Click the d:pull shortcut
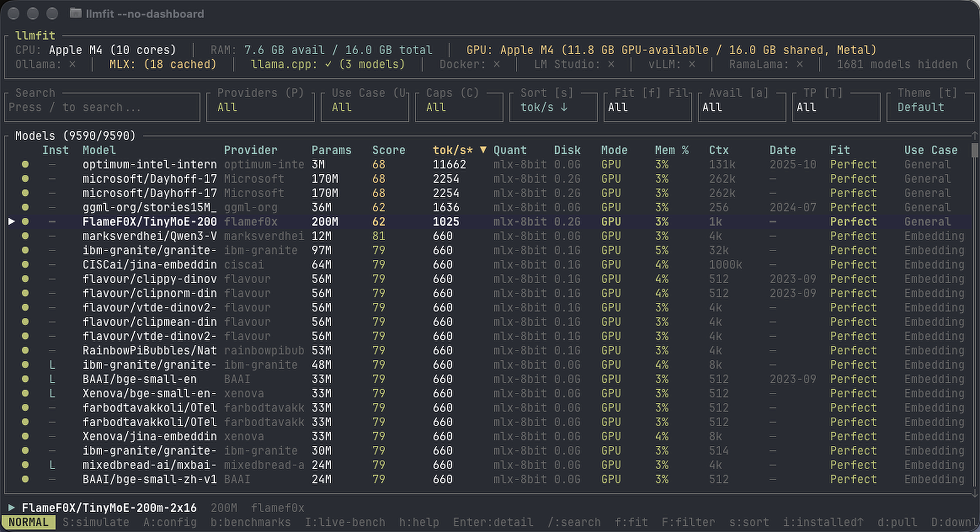Viewport: 980px width, 532px height. coord(897,522)
